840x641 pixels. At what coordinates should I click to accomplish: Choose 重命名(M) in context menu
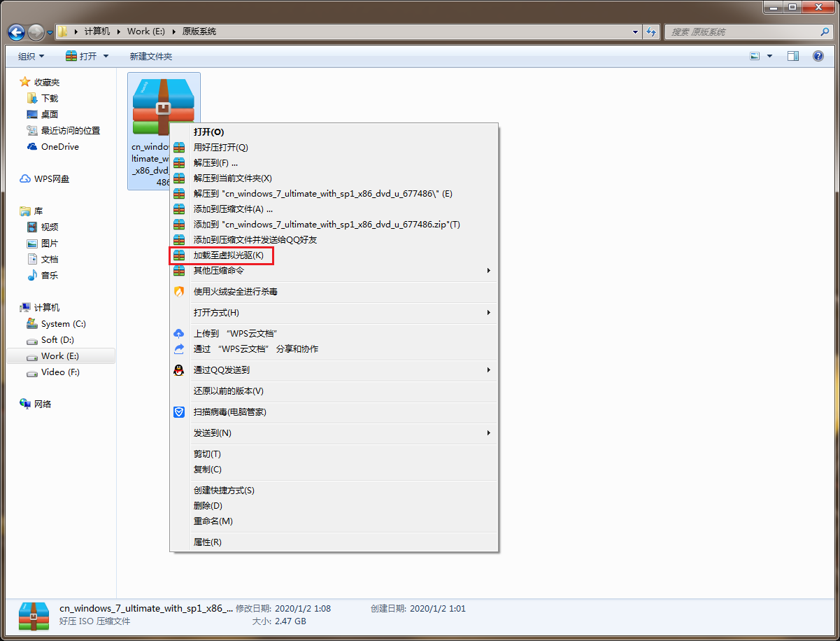334,521
